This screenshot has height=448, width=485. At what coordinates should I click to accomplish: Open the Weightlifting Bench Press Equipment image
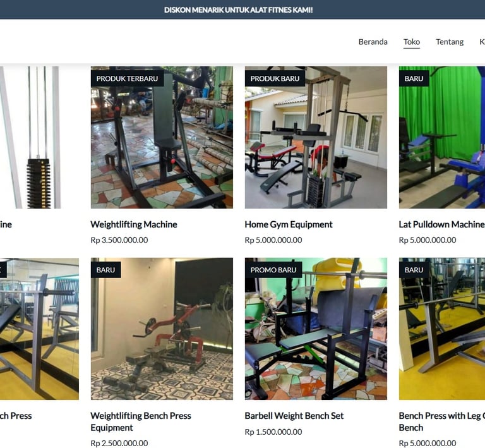162,329
